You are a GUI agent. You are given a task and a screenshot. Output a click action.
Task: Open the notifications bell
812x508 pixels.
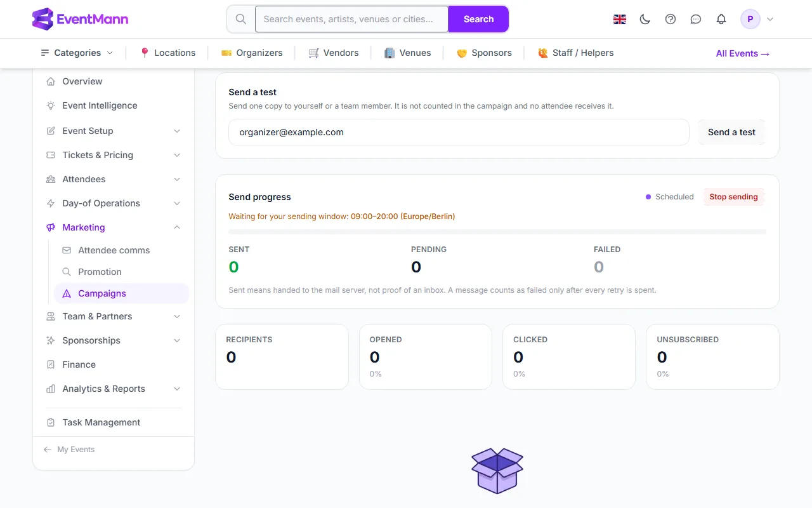[721, 19]
